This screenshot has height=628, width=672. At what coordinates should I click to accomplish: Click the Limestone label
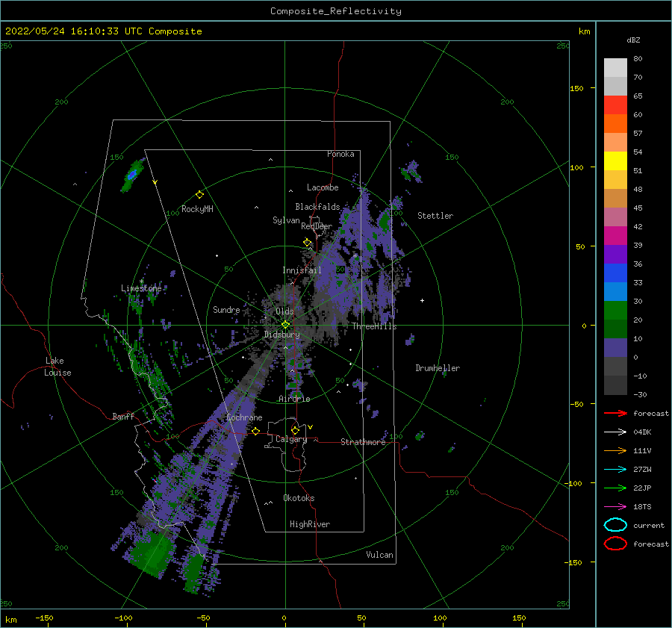[141, 288]
